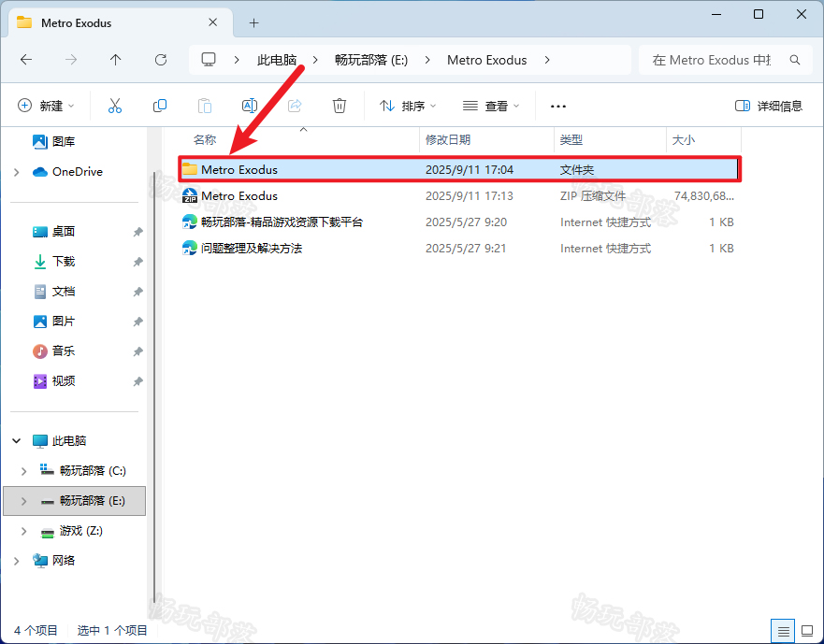Select the Metro Exodus folder row

[x=460, y=170]
